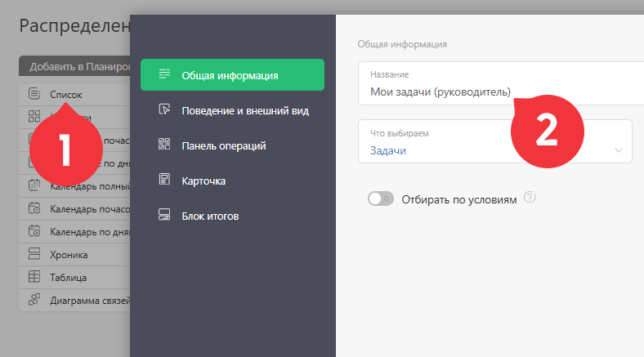Click the Название field with Мои задачи (руководитель)
644x357 pixels.
pyautogui.click(x=501, y=83)
